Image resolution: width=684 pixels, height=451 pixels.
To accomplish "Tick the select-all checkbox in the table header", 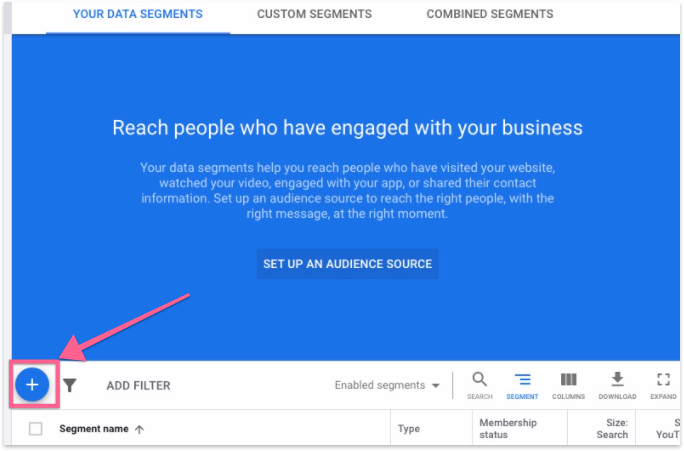I will coord(36,429).
